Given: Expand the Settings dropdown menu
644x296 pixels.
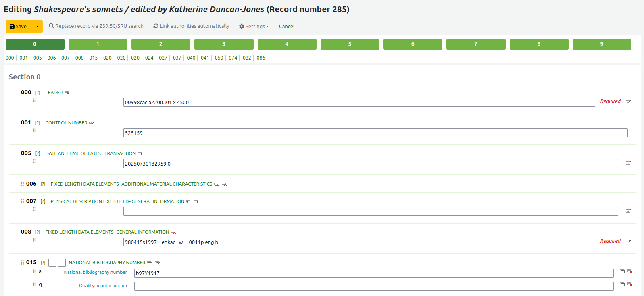Looking at the screenshot, I should click(x=254, y=27).
